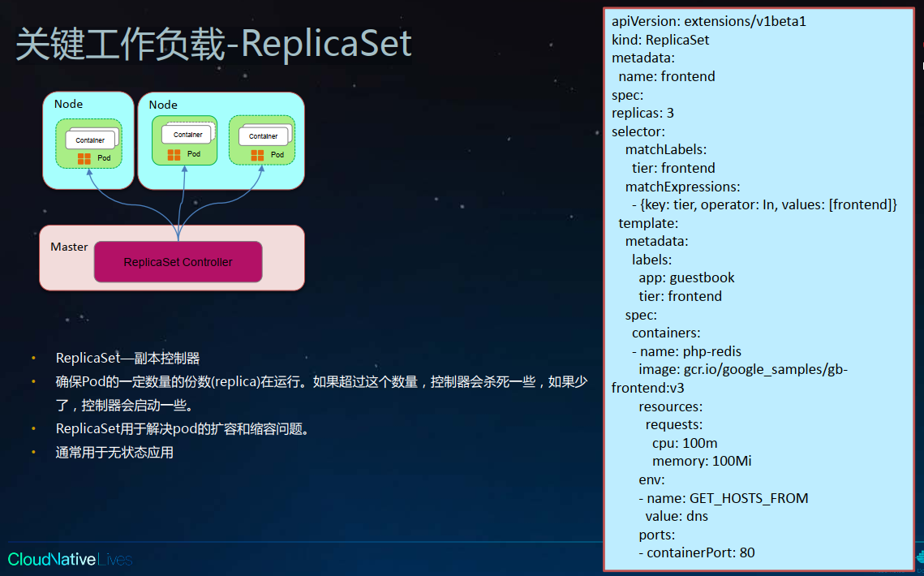Click the Container icon inside the left Node

(90, 138)
